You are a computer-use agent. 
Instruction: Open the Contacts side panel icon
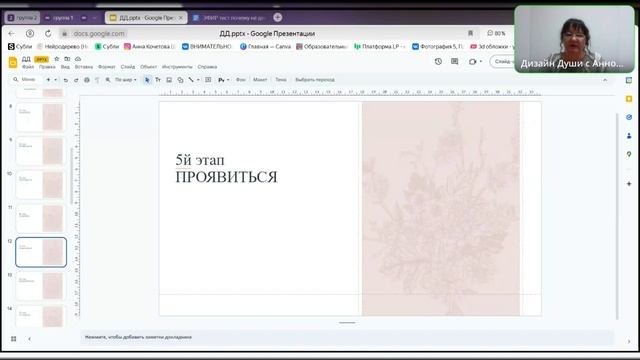pyautogui.click(x=629, y=136)
